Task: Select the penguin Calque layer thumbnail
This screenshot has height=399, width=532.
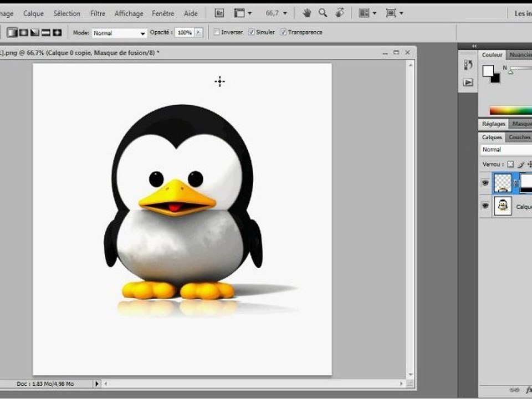Action: pyautogui.click(x=503, y=206)
